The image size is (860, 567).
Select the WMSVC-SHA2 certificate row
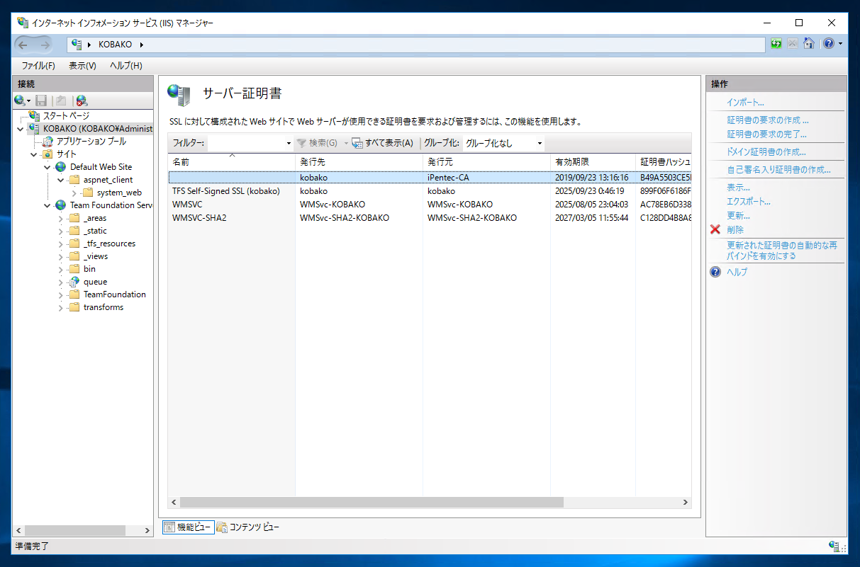(429, 218)
